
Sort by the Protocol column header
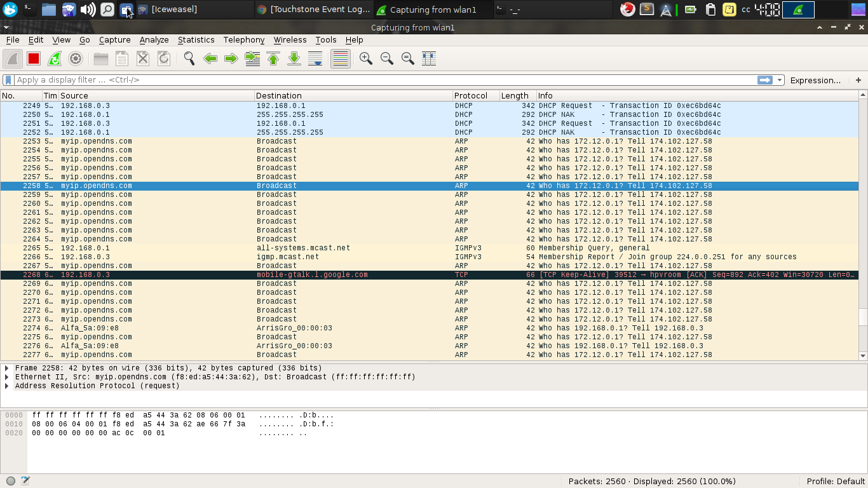[476, 95]
